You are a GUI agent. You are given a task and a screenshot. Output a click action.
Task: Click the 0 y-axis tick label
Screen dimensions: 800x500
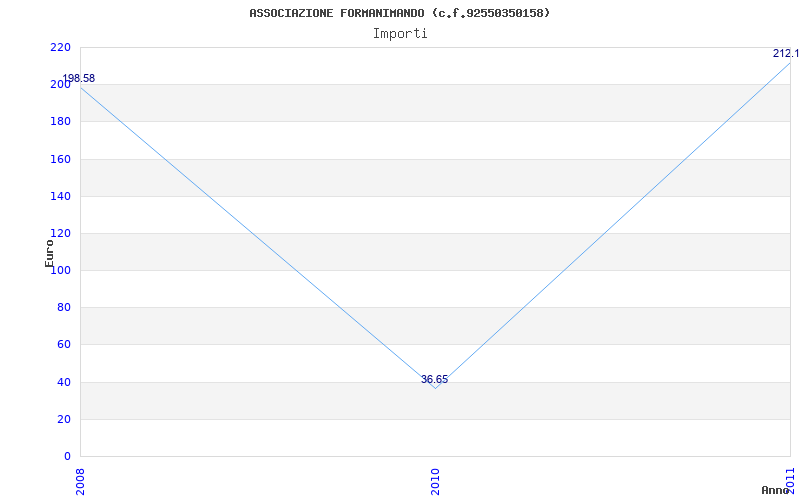point(67,456)
